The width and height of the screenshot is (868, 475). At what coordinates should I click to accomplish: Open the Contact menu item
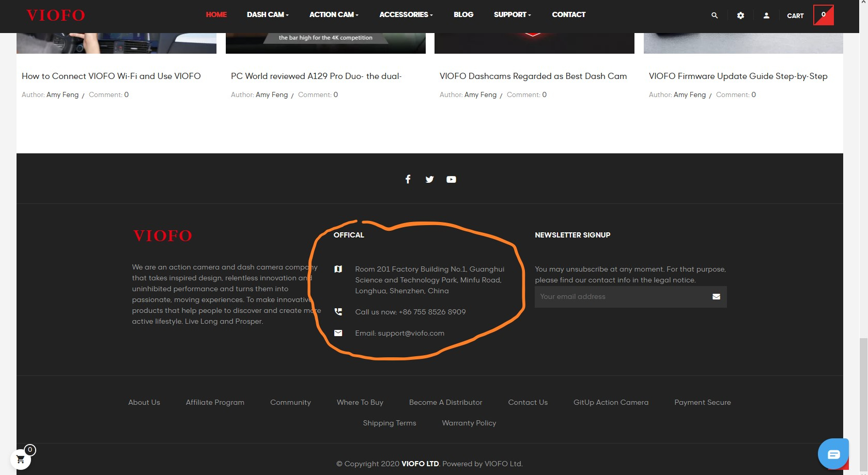click(x=568, y=14)
